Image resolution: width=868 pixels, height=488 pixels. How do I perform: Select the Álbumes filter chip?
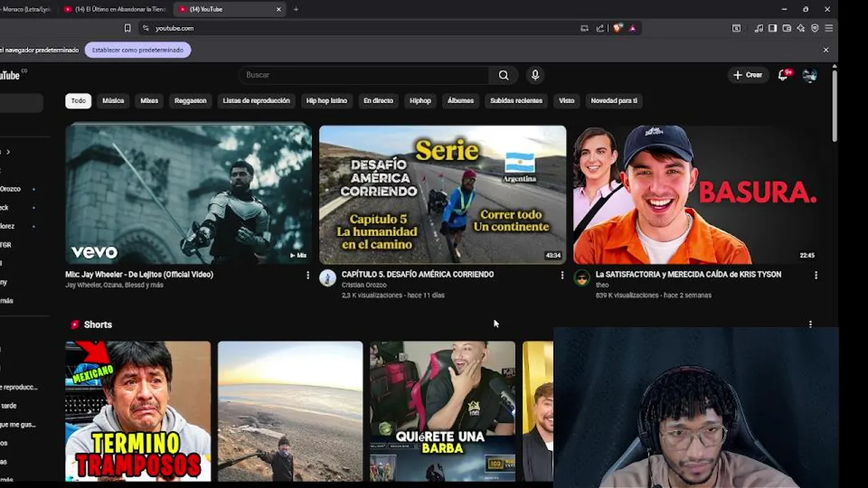click(460, 100)
